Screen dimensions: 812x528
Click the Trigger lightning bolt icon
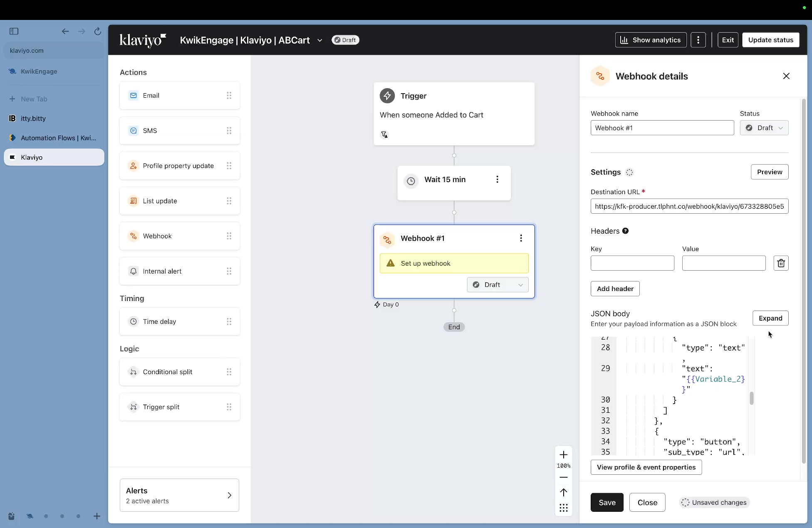[387, 96]
